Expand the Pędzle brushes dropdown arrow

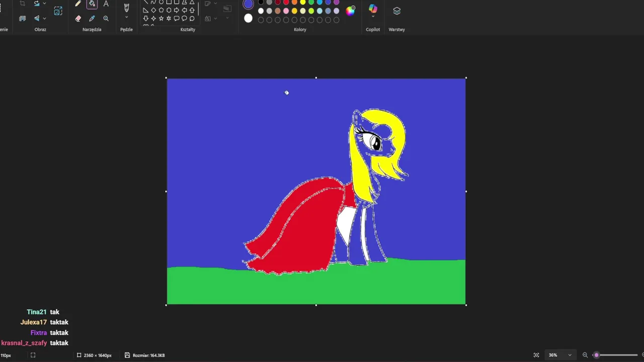[x=126, y=18]
